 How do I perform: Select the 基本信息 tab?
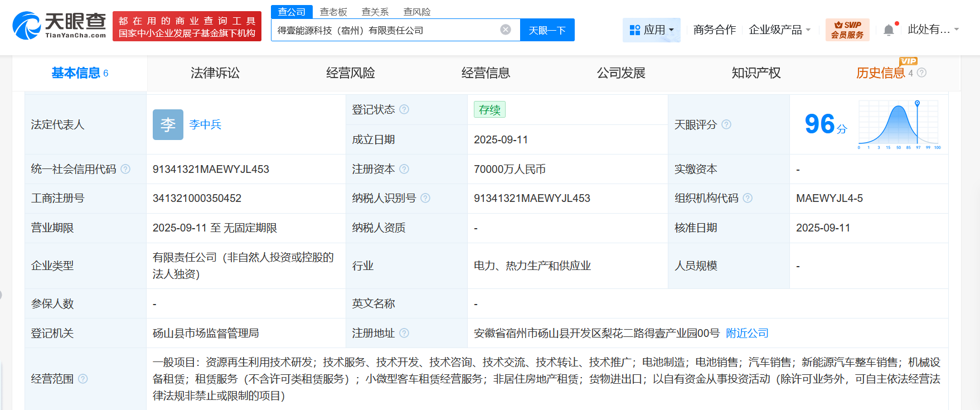(80, 73)
